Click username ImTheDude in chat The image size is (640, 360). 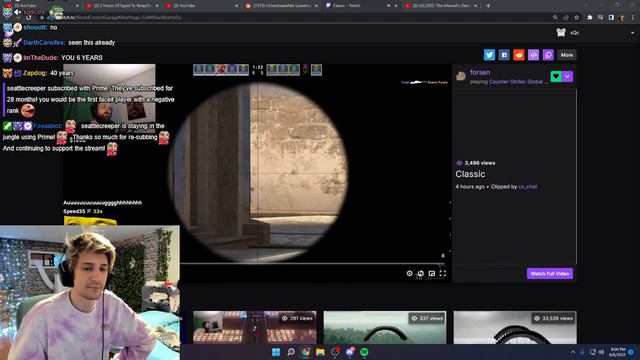point(40,58)
